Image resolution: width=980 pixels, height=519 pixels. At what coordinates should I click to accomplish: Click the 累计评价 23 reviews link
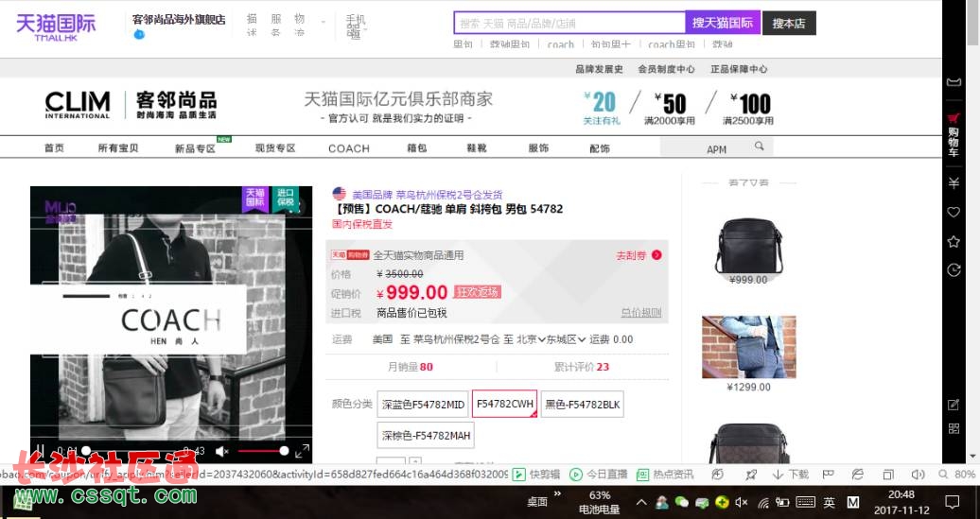pyautogui.click(x=581, y=367)
